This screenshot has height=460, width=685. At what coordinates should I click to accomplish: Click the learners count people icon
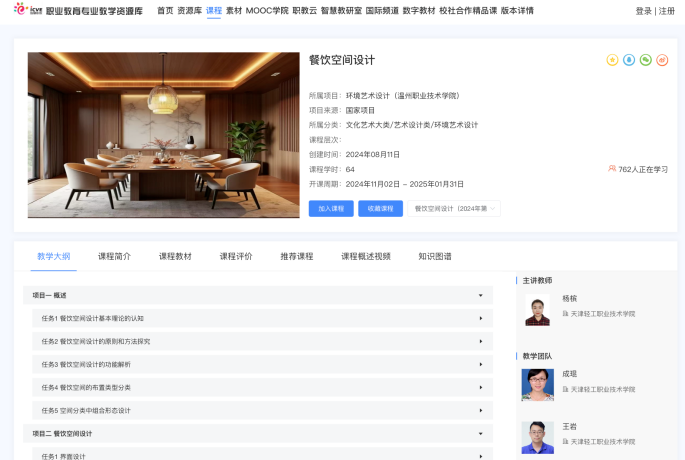click(612, 169)
